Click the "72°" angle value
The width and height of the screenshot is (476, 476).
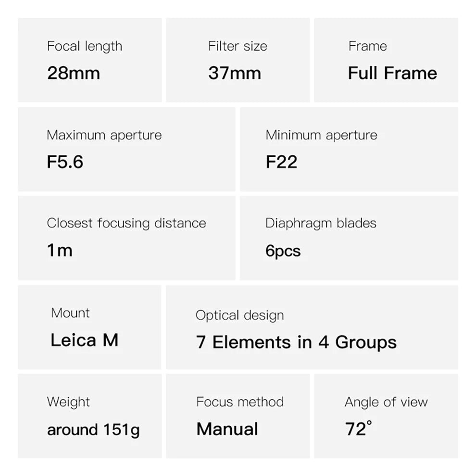[358, 428]
